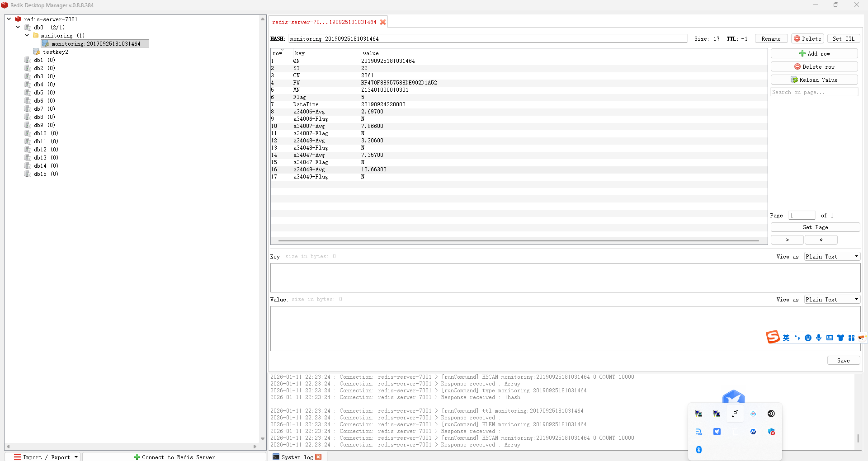
Task: Click the screen capture P tray icon
Action: (x=735, y=414)
